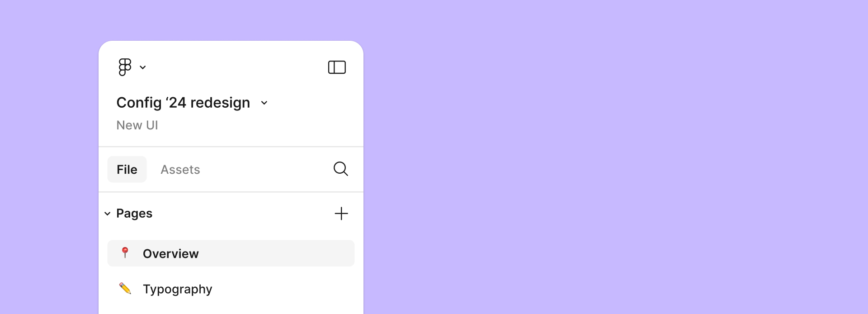Click the chevron beside the Figma logo
Image resolution: width=868 pixels, height=314 pixels.
pyautogui.click(x=143, y=67)
